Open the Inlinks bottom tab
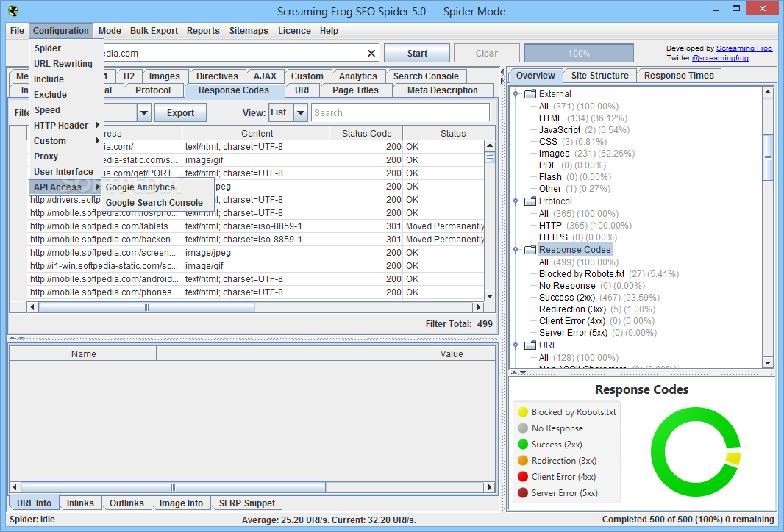 (80, 503)
